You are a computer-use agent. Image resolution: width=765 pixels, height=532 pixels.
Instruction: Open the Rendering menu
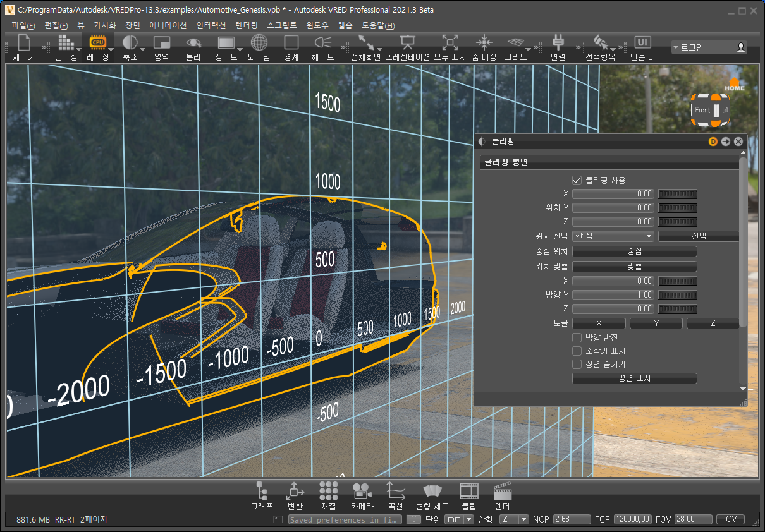coord(246,26)
